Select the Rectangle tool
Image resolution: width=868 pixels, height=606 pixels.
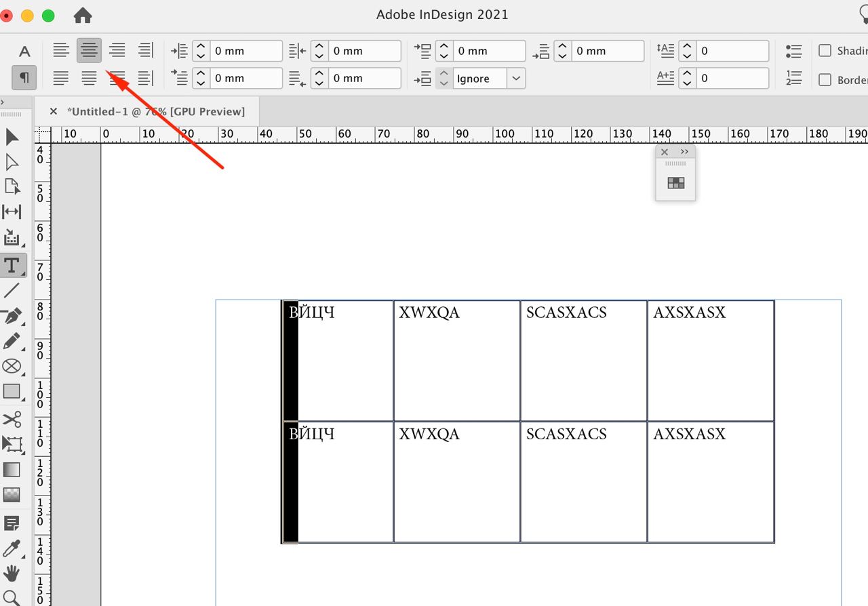(x=12, y=391)
